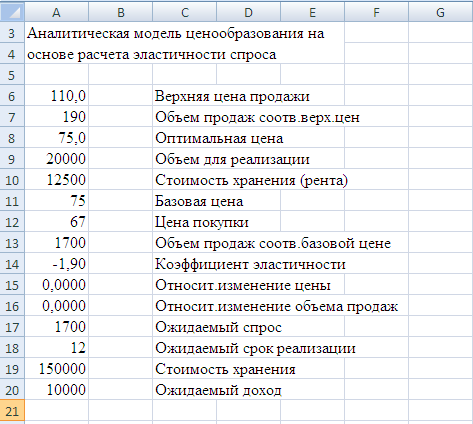This screenshot has width=473, height=424.
Task: Select row 5 header
Action: pos(12,75)
